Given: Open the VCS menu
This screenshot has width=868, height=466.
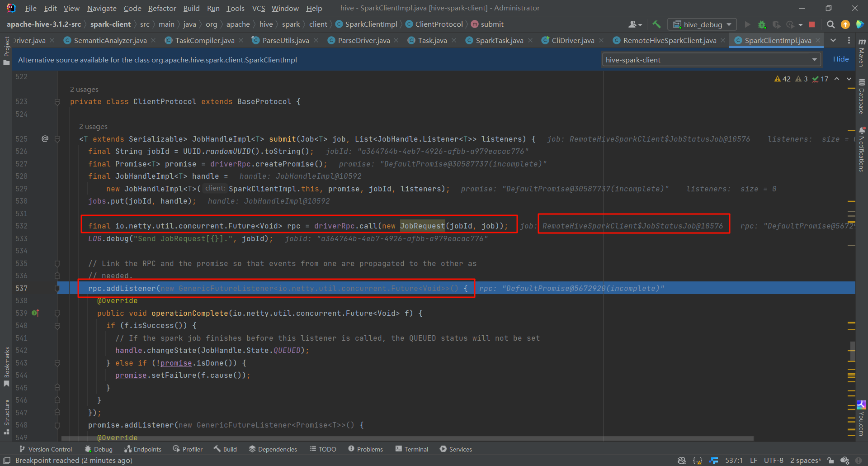Looking at the screenshot, I should tap(259, 8).
